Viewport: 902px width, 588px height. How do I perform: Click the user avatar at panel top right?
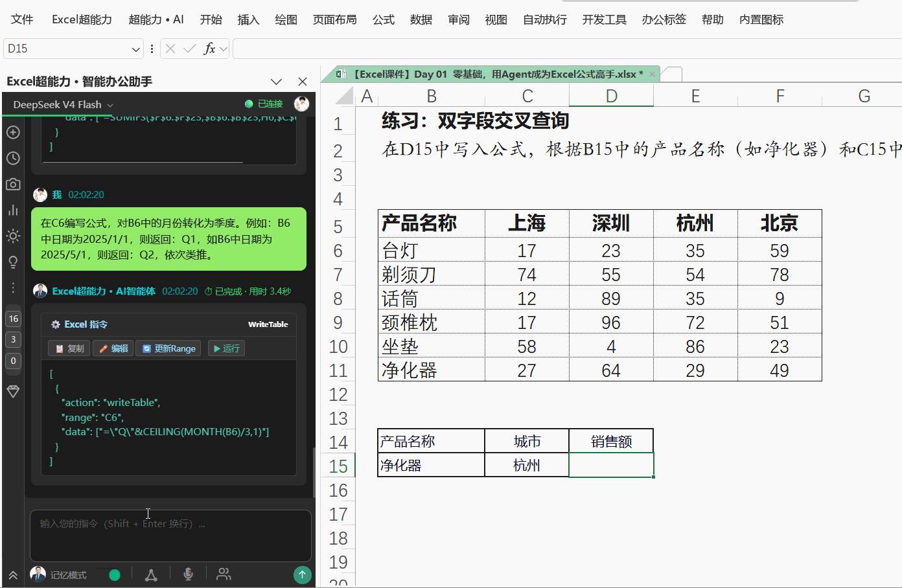pos(301,104)
